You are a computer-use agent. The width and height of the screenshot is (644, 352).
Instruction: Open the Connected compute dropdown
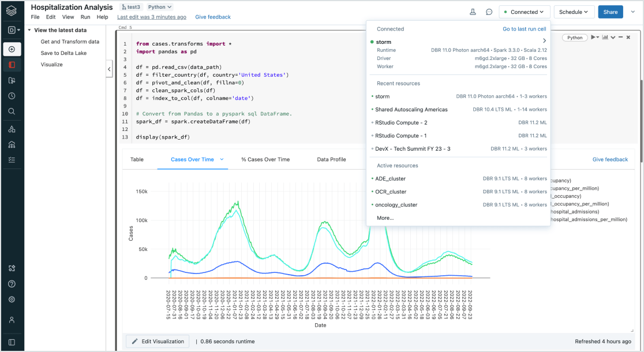point(523,12)
